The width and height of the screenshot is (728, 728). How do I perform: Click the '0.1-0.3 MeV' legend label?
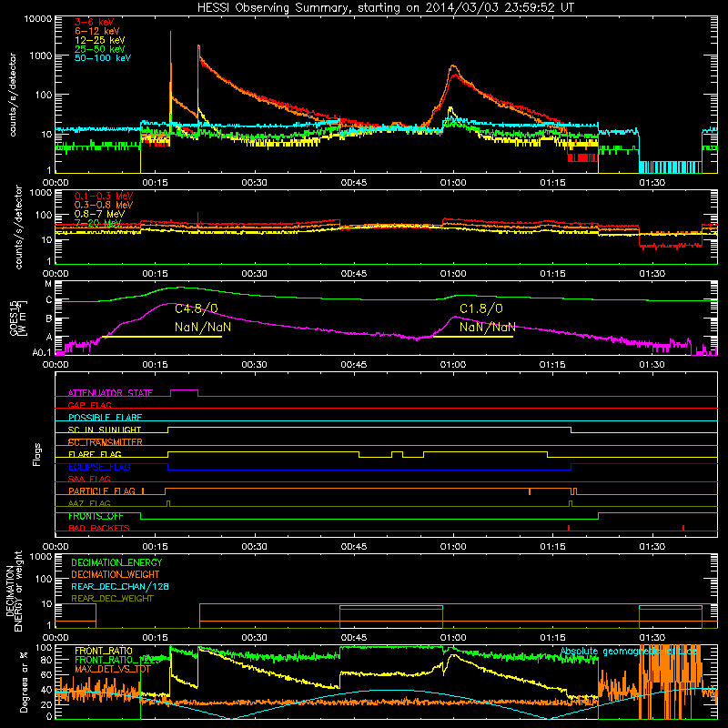104,196
